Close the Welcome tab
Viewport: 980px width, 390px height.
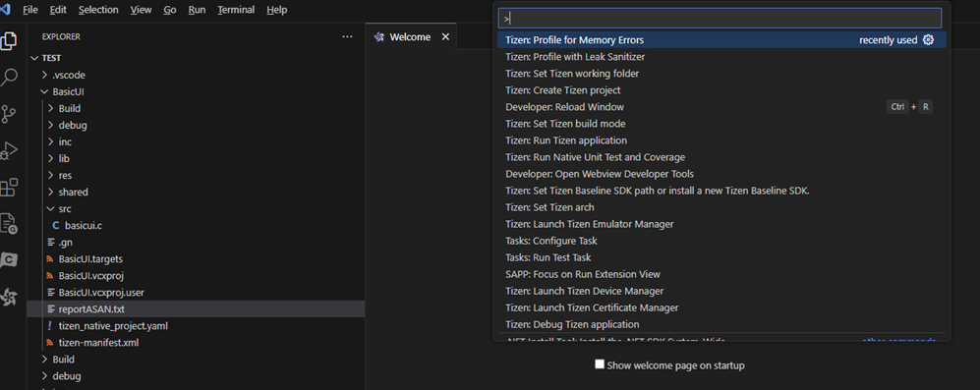tap(445, 37)
